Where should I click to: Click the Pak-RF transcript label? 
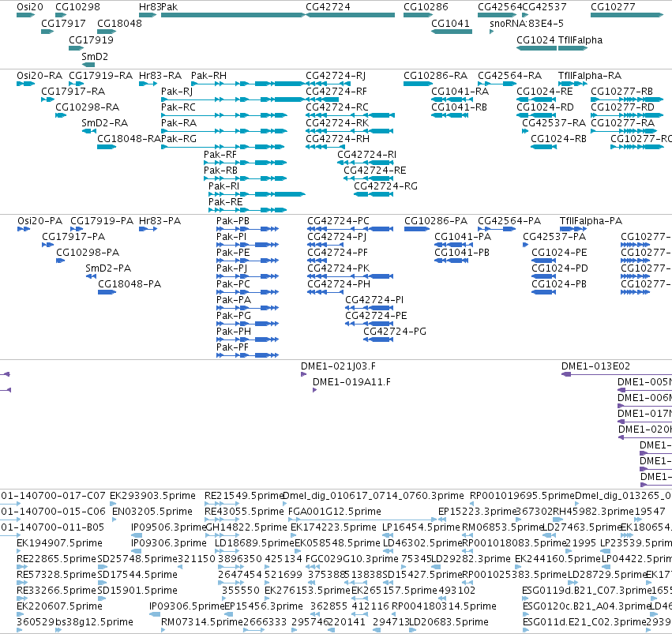(220, 155)
